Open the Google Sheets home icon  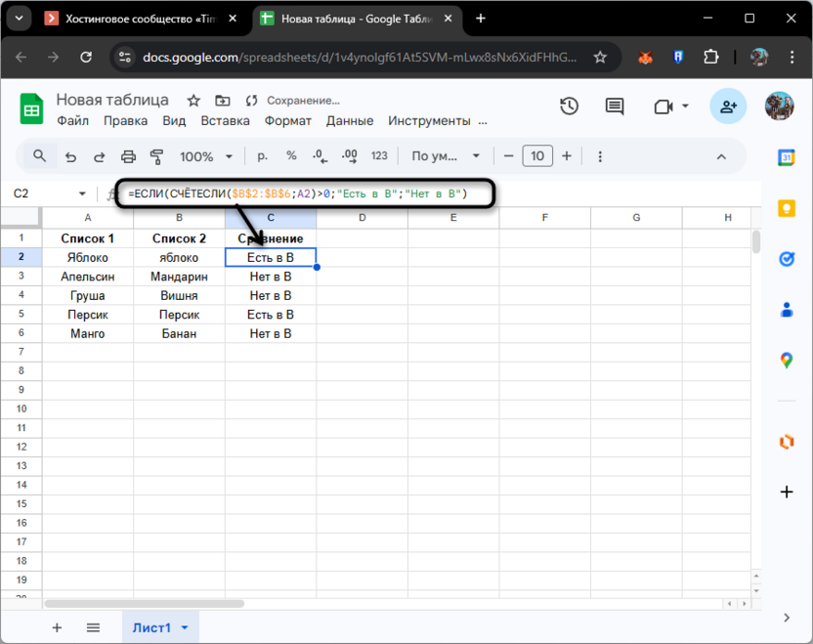click(x=31, y=108)
